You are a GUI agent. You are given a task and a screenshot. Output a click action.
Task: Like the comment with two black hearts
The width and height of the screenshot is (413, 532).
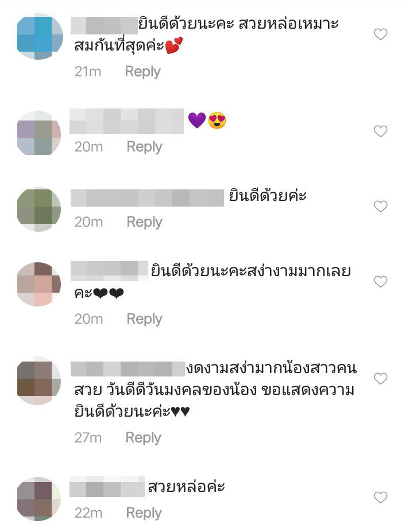tap(380, 281)
